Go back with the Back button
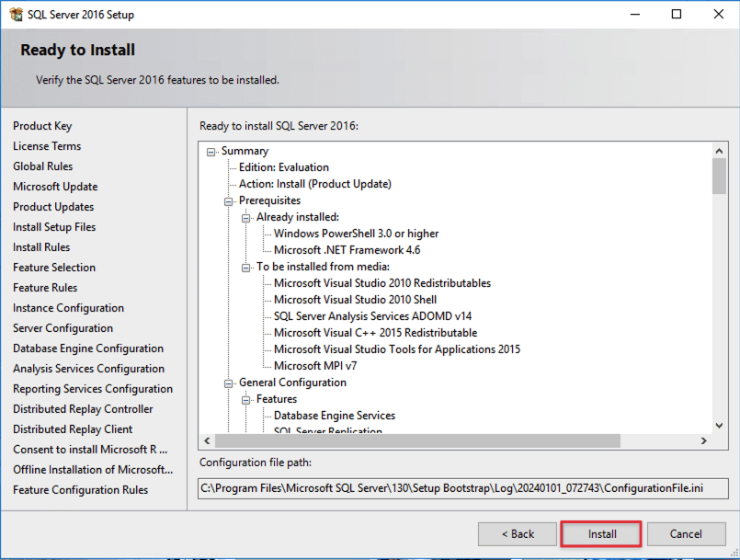This screenshot has height=560, width=740. 517,534
